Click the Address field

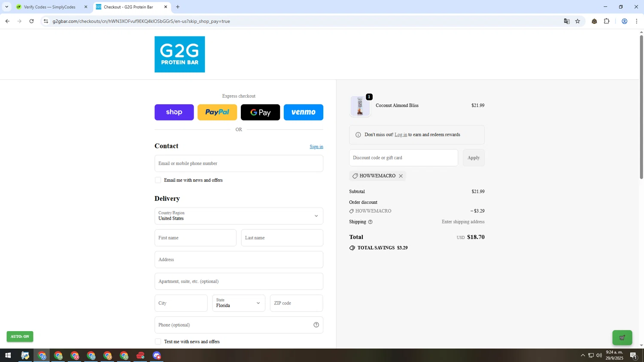pos(239,259)
